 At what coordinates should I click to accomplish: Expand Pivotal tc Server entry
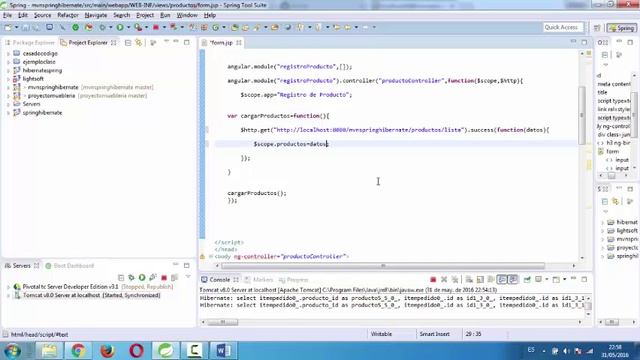point(8,287)
